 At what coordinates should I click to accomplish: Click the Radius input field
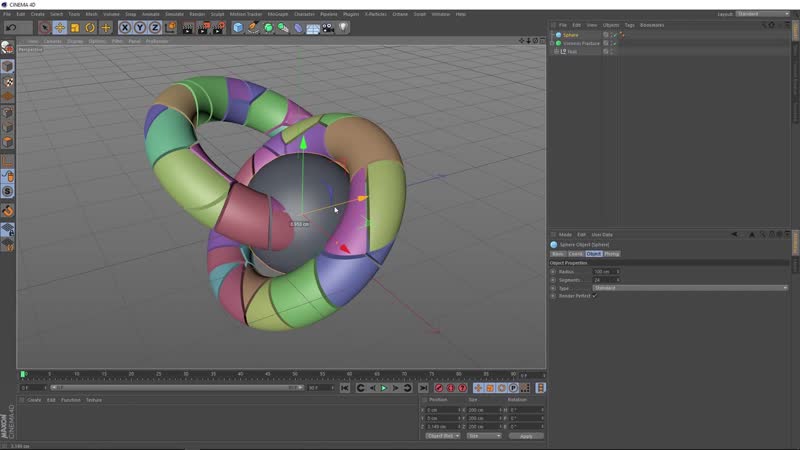click(x=604, y=271)
